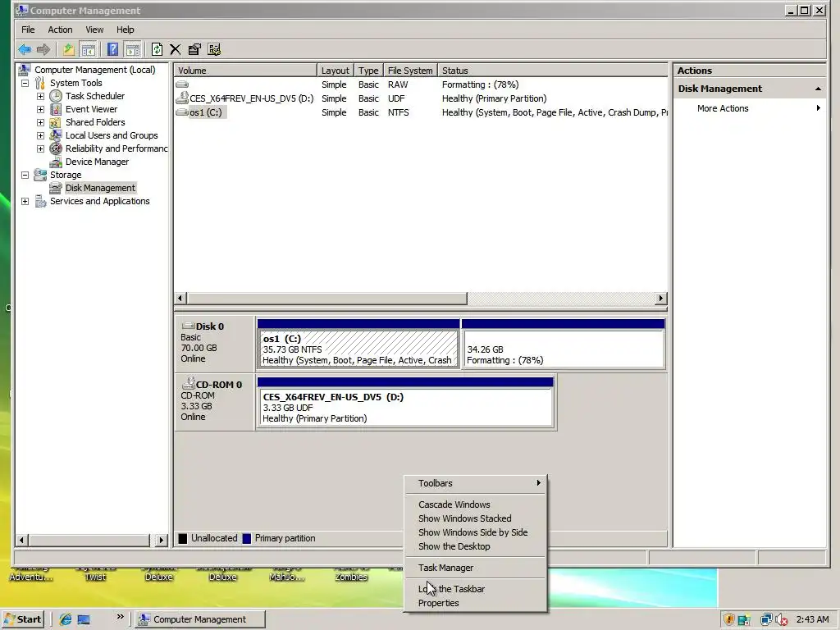
Task: Choose Show the Desktop menu item
Action: tap(475, 546)
